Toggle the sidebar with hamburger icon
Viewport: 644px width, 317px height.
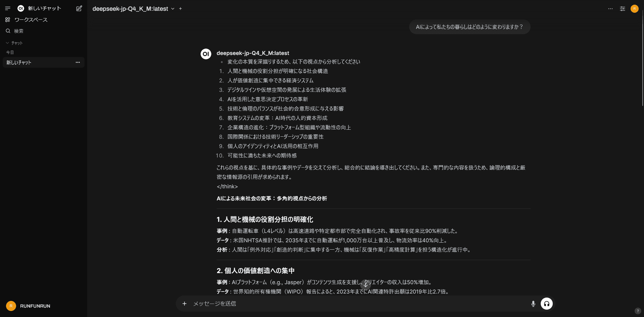(8, 8)
